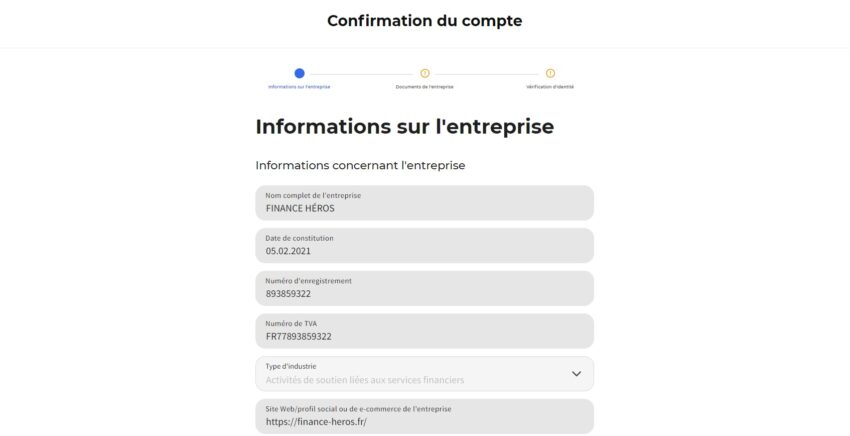Click the Type d'industrie chevron arrow
The height and width of the screenshot is (436, 850).
(x=576, y=373)
